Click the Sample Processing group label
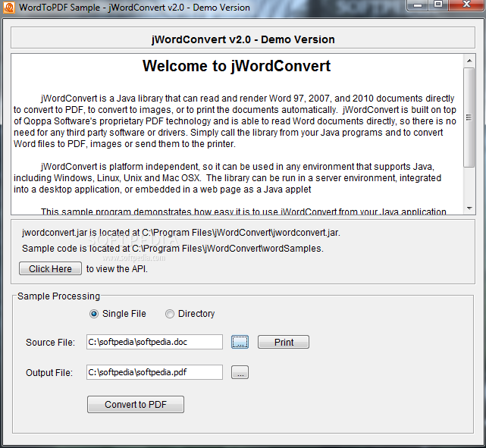Viewport: 486px width, 448px height. 58,296
